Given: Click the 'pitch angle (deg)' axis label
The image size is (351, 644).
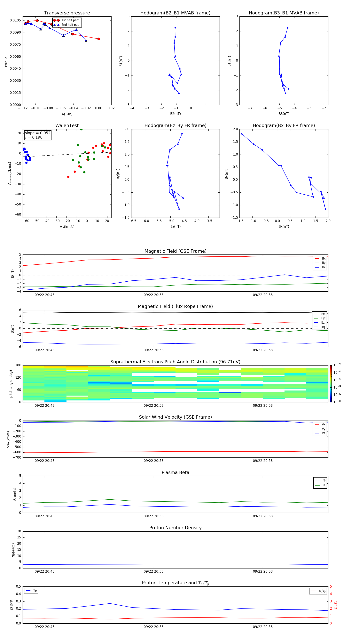Looking at the screenshot, I should 11,384.
